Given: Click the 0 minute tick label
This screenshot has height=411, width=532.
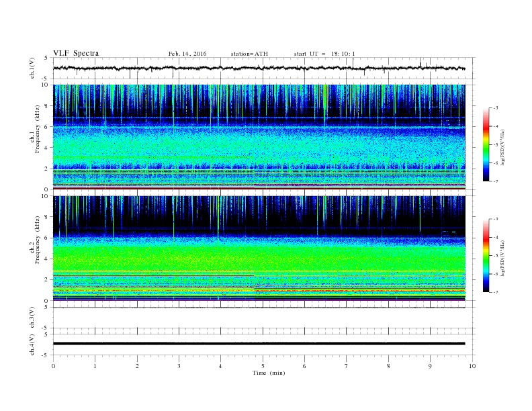Looking at the screenshot, I should pyautogui.click(x=53, y=366).
